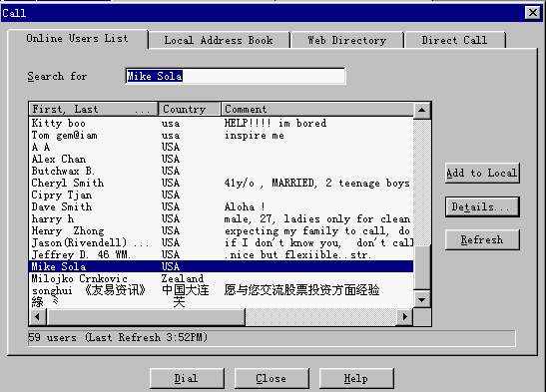Click the 'HELP!!!! im bored' comment
Screen dimensions: 546x392
tap(275, 123)
